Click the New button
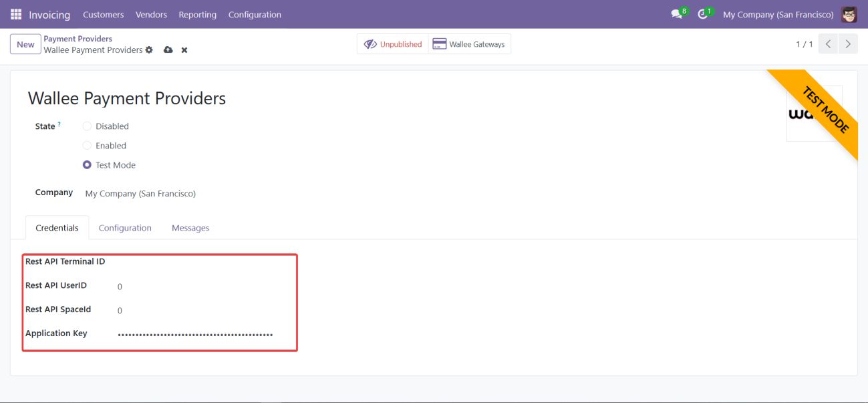 [x=25, y=45]
